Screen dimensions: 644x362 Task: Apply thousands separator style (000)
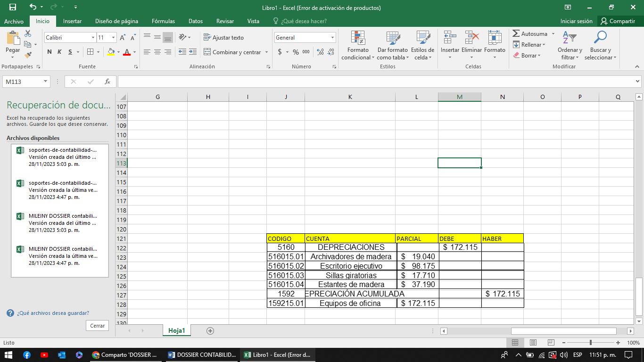point(306,52)
